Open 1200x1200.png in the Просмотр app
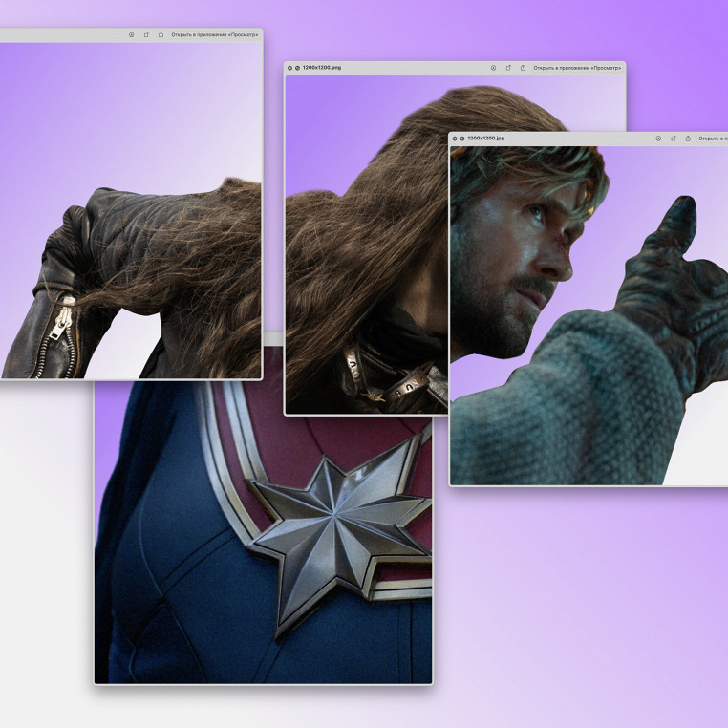This screenshot has width=728, height=728. coord(576,68)
